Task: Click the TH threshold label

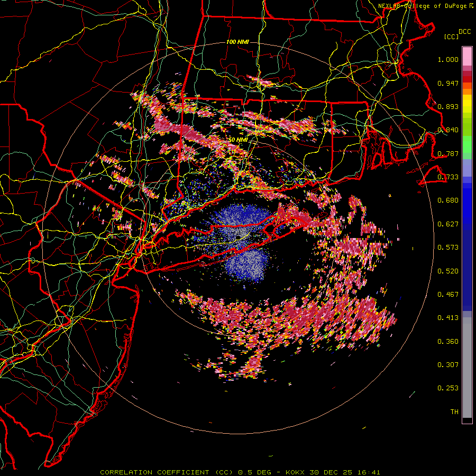Action: pyautogui.click(x=454, y=412)
